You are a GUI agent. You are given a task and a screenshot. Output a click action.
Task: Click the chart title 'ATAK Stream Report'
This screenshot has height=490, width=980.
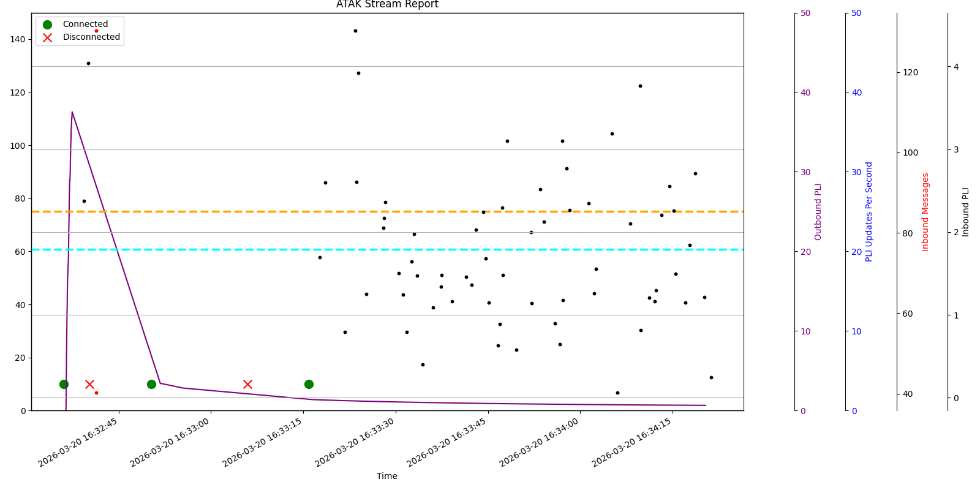387,5
